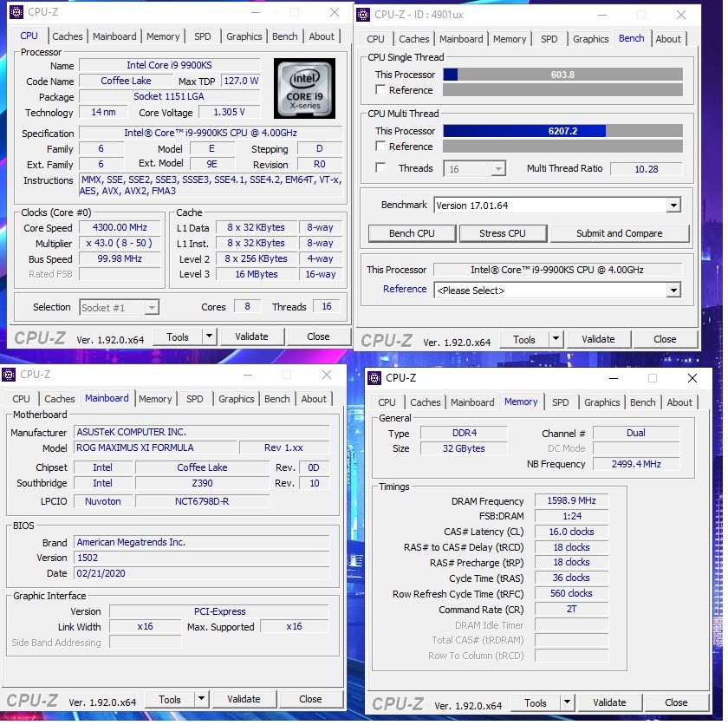
Task: Click Close button in the Memory window
Action: click(676, 702)
